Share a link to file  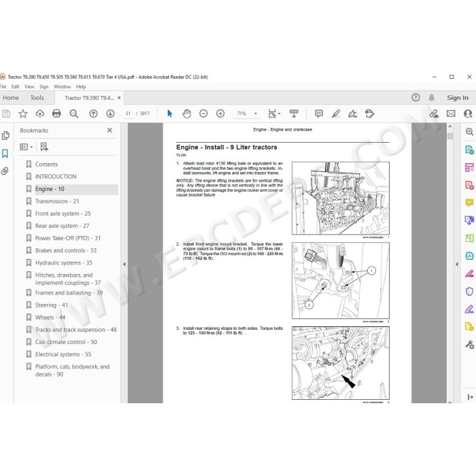pos(434,114)
